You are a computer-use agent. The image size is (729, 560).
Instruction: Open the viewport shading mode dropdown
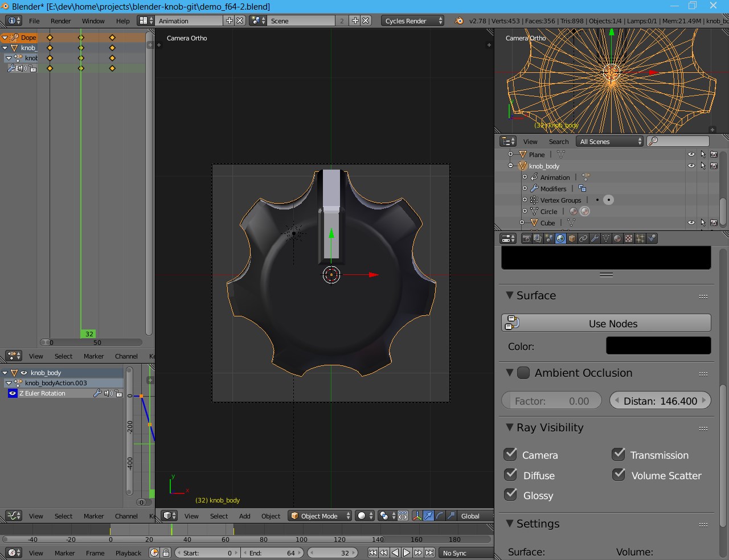click(365, 516)
